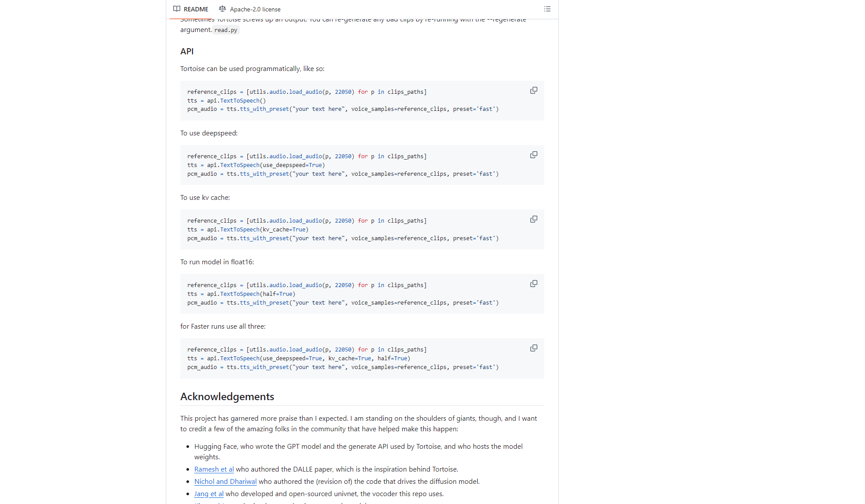Click the Acknowledgements section heading
The image size is (865, 504).
[x=227, y=396]
